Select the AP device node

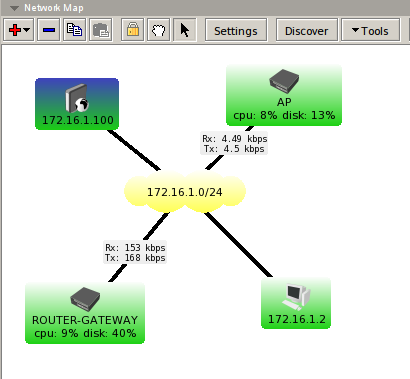click(284, 96)
